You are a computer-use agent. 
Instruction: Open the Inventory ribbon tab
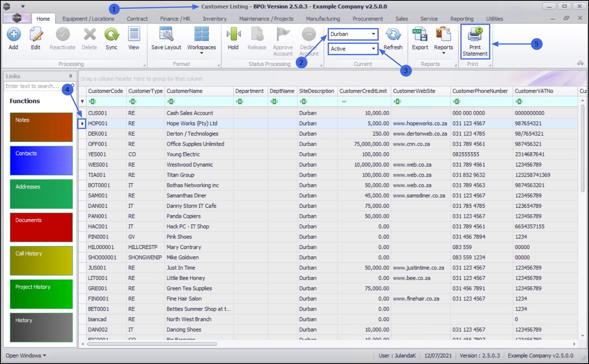[215, 19]
